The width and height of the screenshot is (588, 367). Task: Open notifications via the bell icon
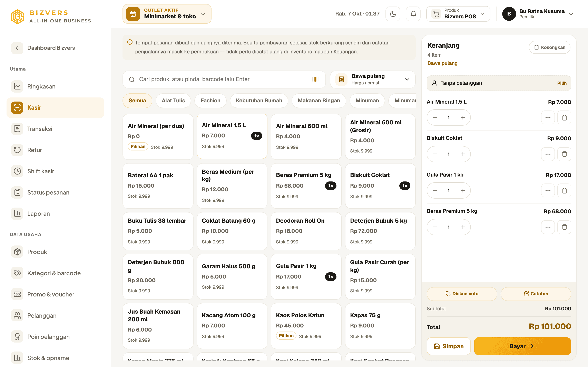[413, 14]
